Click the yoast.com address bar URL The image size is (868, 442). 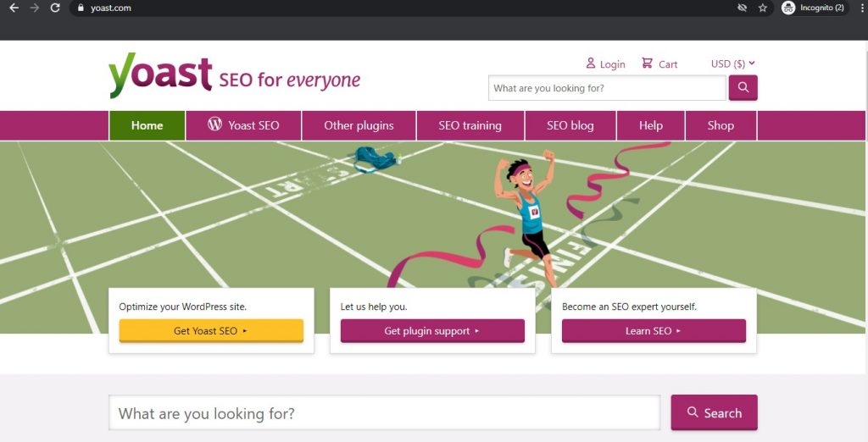[x=111, y=8]
